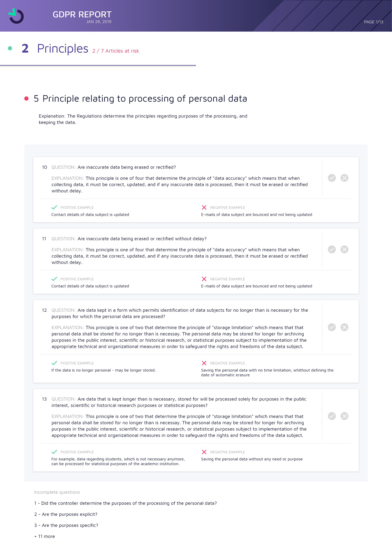The width and height of the screenshot is (392, 554).
Task: Answer yes with checkmark on question 13
Action: click(x=332, y=416)
